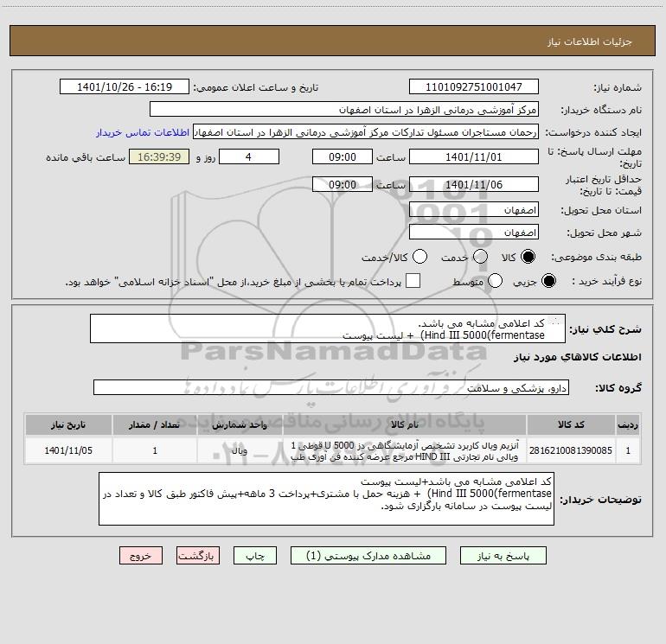Click the need date cell 1401/11/05
Screen dimensions: 666x644
(x=68, y=450)
